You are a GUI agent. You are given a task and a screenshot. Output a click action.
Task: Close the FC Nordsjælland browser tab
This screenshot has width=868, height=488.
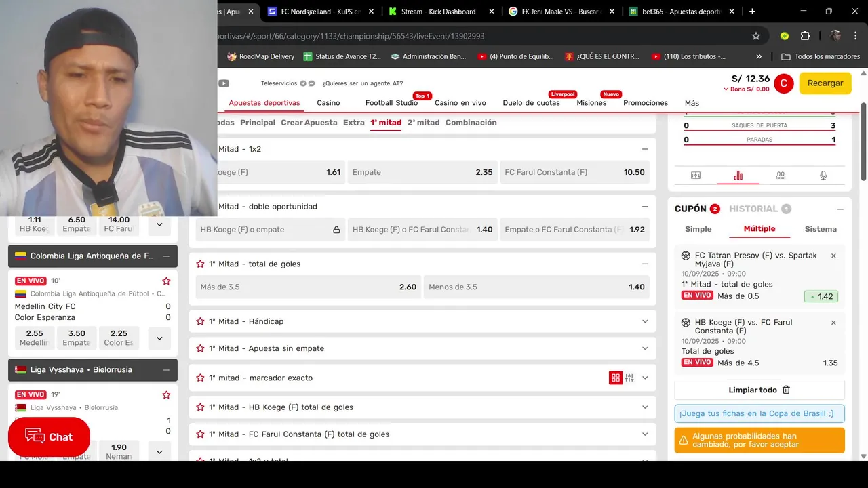(371, 12)
